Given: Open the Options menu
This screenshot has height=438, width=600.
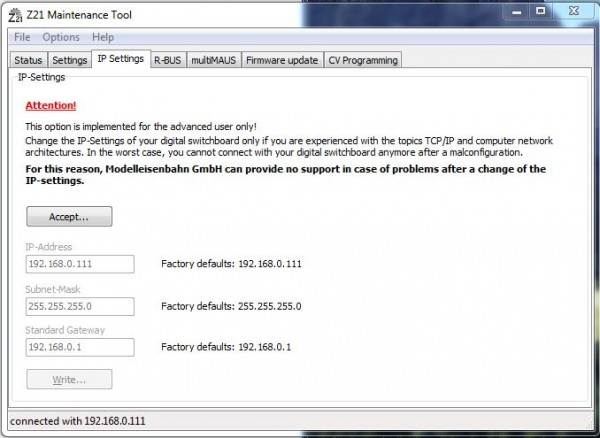Looking at the screenshot, I should [61, 37].
